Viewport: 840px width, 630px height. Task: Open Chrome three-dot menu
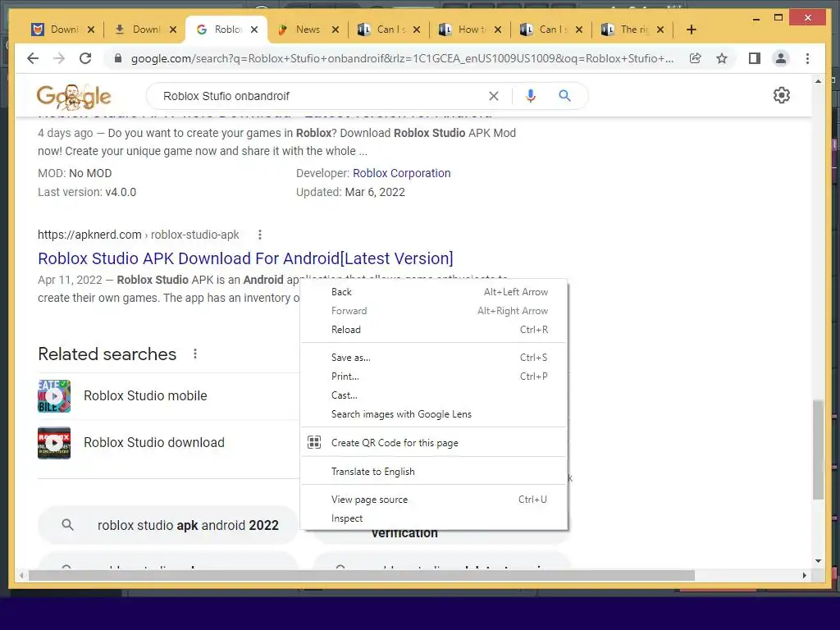(x=808, y=58)
